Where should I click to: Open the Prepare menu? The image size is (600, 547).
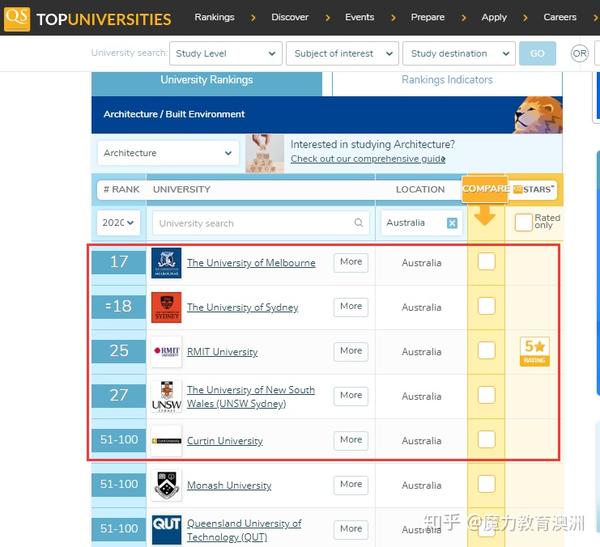(x=427, y=17)
